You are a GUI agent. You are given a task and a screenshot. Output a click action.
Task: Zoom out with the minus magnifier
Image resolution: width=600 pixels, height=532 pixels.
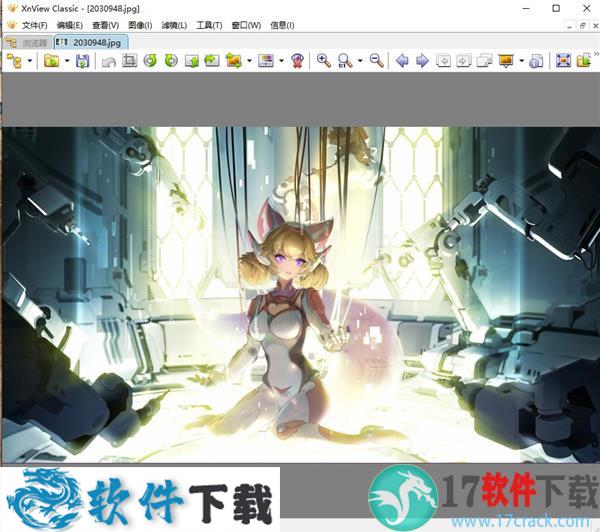coord(377,60)
